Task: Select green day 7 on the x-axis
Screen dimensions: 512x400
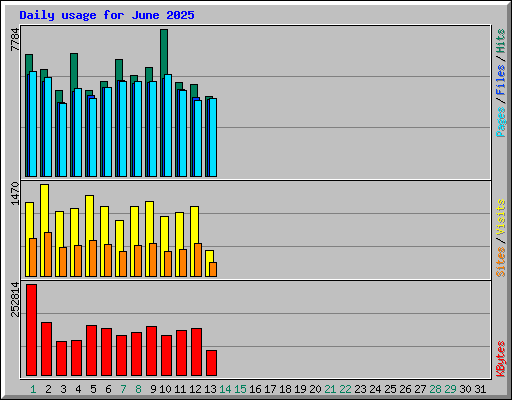Action: (123, 389)
